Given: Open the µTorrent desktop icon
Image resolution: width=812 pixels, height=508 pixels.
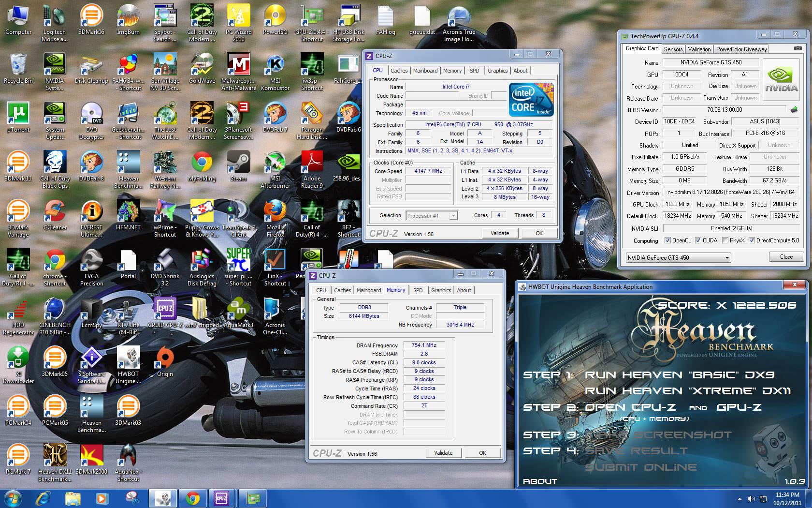Looking at the screenshot, I should pyautogui.click(x=18, y=118).
